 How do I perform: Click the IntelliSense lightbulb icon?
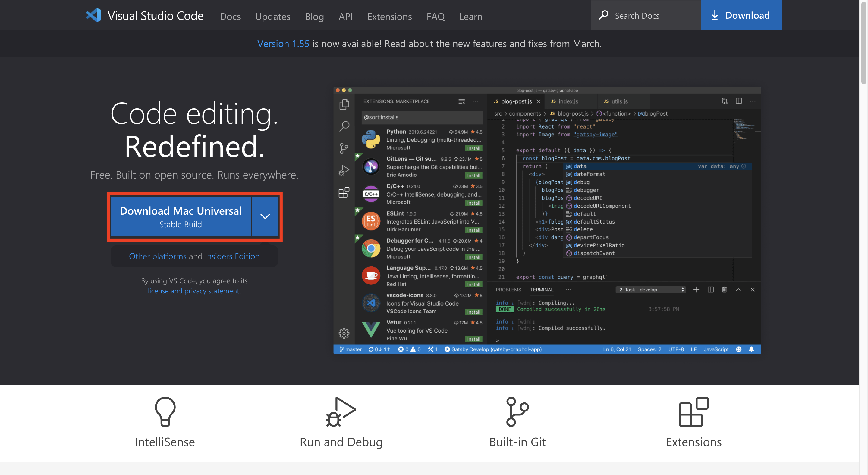tap(165, 411)
